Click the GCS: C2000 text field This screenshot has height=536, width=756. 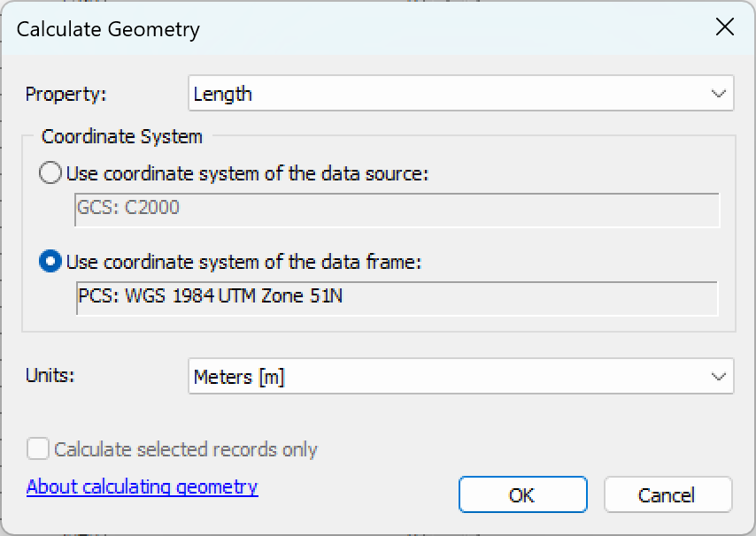397,210
